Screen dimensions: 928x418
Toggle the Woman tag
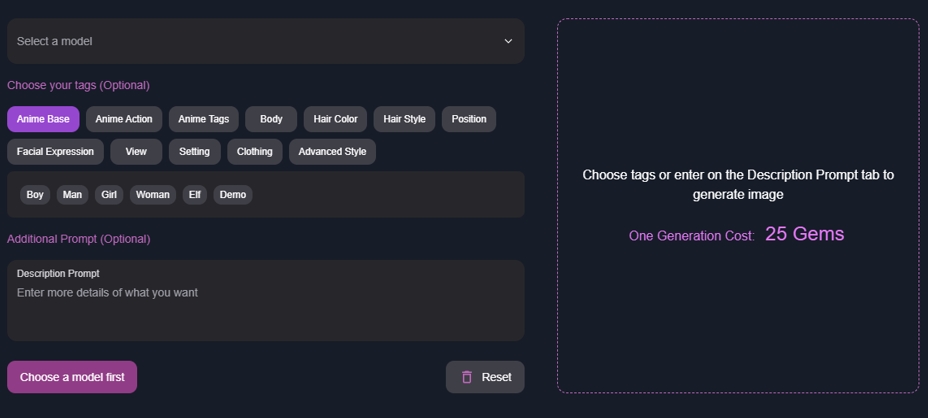click(x=153, y=195)
